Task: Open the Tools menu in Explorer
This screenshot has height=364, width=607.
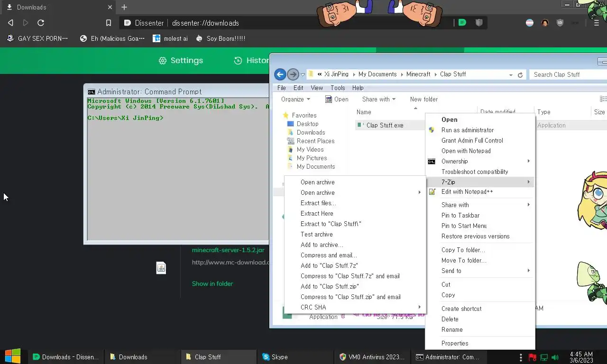Action: coord(338,88)
